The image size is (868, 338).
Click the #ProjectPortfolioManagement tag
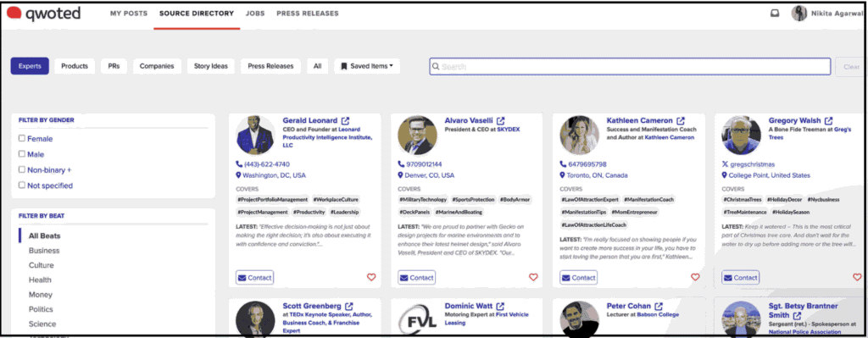[x=272, y=200]
